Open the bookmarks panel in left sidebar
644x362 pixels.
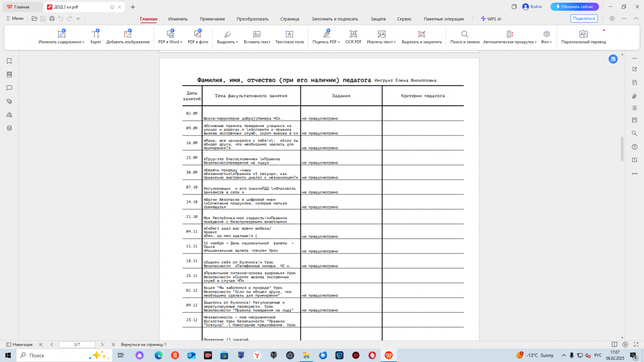(9, 61)
